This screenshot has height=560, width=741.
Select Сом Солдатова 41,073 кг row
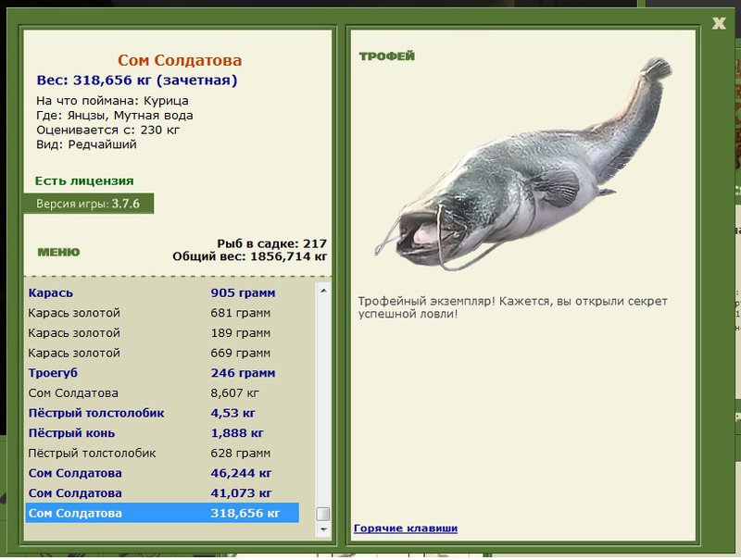pyautogui.click(x=162, y=493)
